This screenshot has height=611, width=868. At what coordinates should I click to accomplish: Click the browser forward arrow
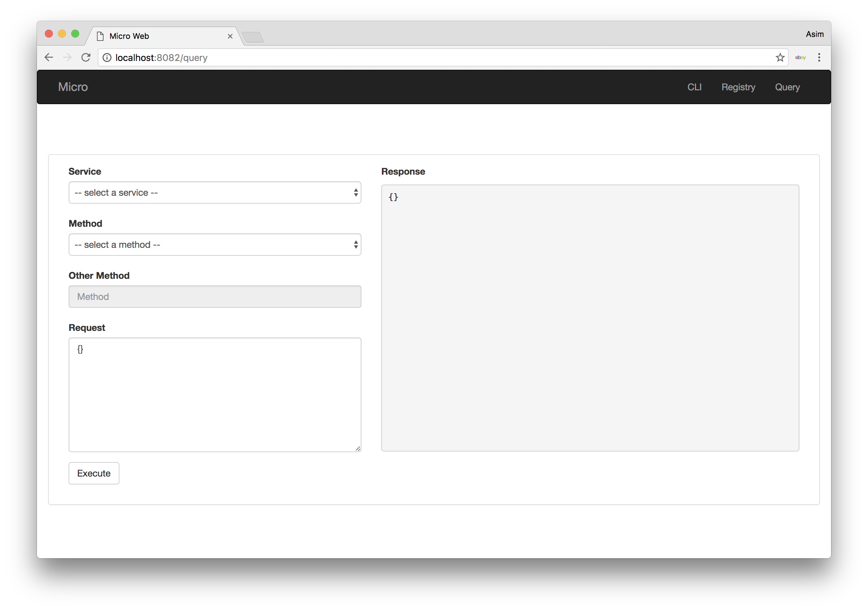click(67, 57)
